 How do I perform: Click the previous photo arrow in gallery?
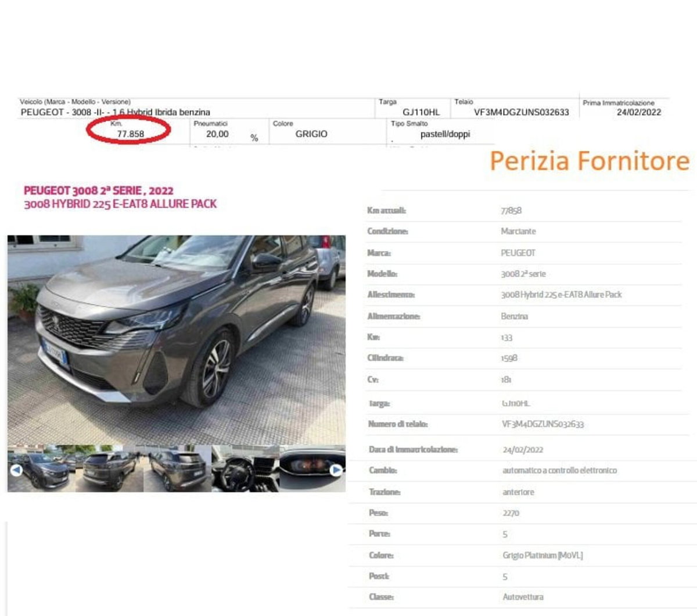click(x=16, y=470)
